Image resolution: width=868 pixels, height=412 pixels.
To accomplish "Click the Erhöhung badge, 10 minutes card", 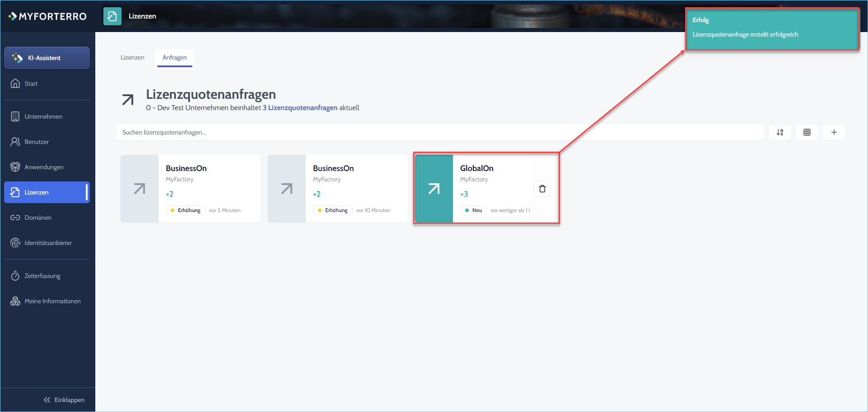I will coord(333,210).
